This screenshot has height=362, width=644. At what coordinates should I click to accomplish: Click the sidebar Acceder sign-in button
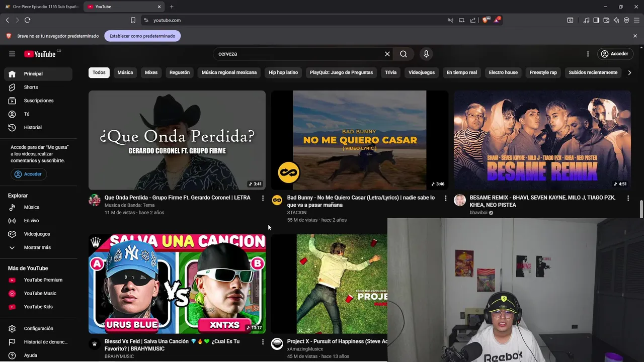[29, 174]
